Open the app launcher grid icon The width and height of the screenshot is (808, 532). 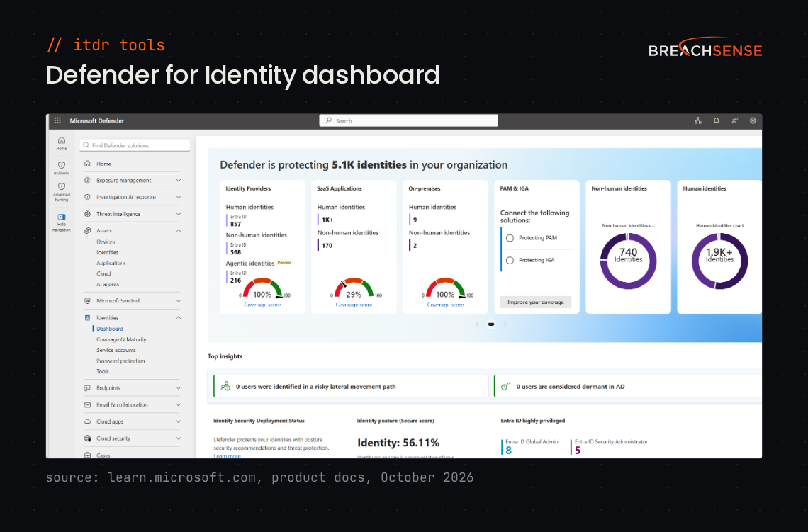coord(57,120)
